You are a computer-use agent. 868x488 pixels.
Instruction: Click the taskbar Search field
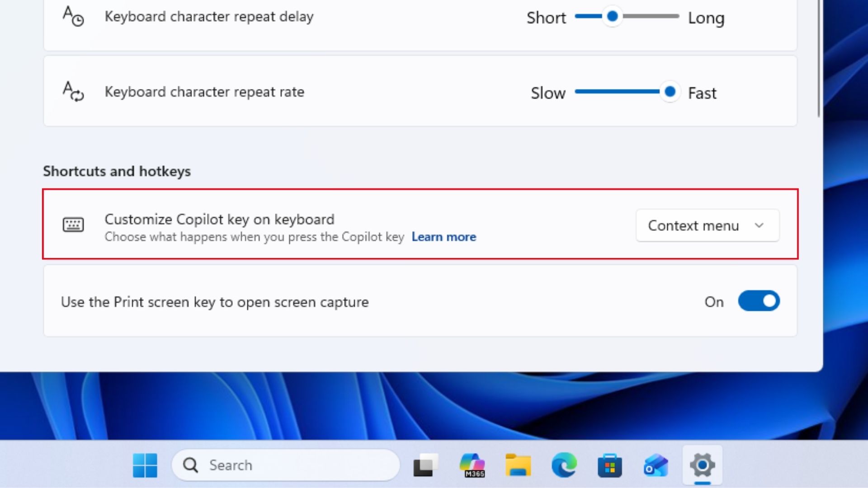(286, 465)
